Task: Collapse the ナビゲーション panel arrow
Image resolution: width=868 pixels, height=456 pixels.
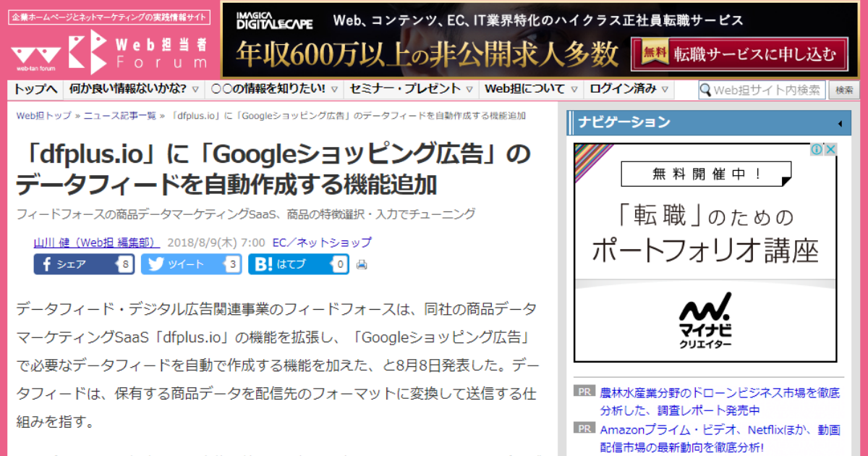Action: [839, 124]
